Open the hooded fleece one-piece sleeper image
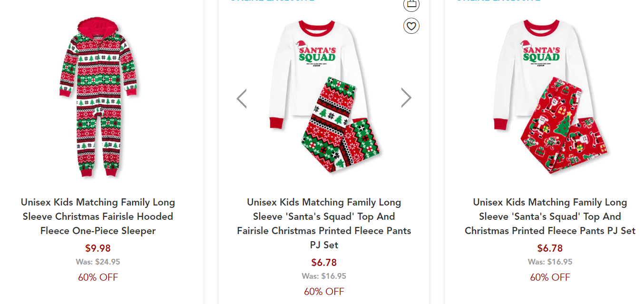 coord(98,98)
